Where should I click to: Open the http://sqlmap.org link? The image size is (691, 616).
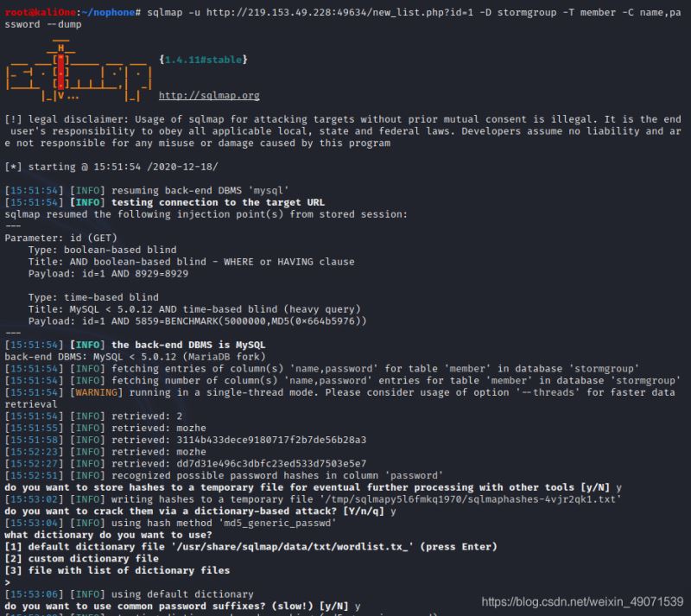(x=209, y=95)
